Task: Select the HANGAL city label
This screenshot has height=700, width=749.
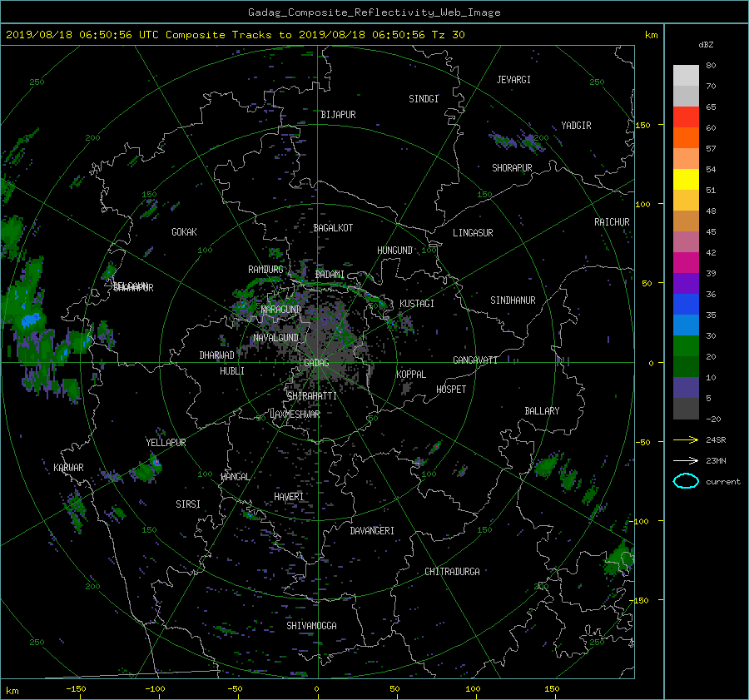Action: 235,477
